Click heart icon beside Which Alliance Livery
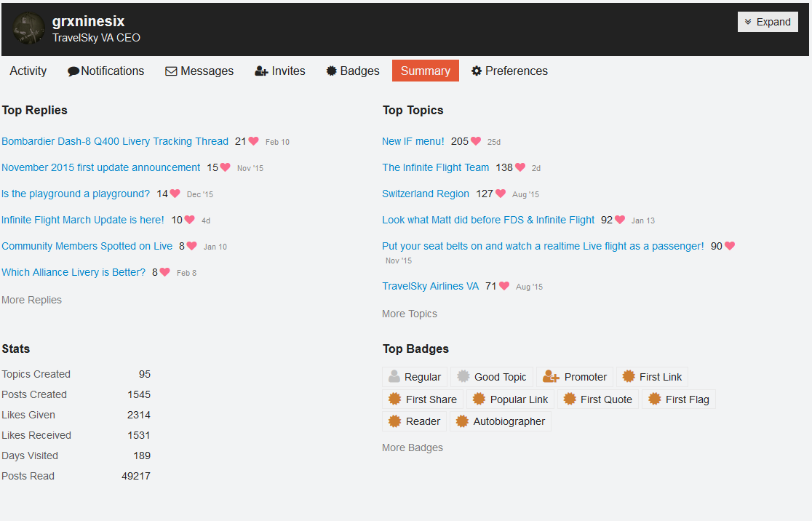The image size is (812, 521). tap(164, 272)
